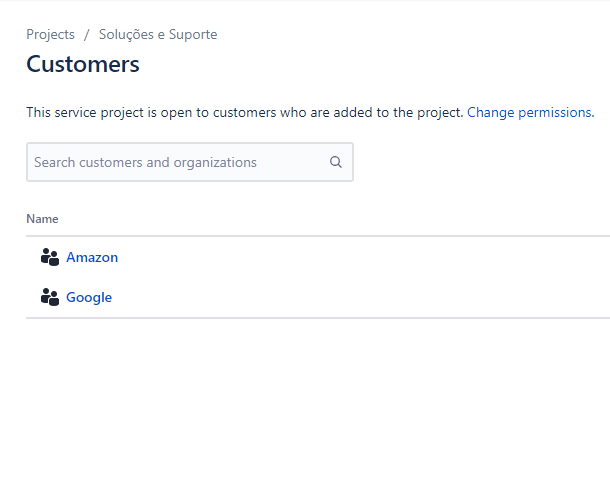Click the magnifier icon in search box
Viewport: 610px width, 487px height.
(x=336, y=162)
